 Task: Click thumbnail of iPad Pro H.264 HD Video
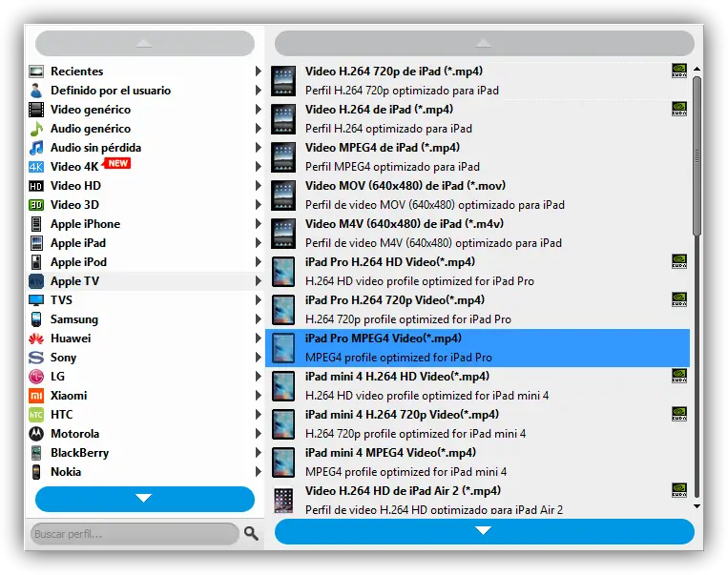[283, 272]
